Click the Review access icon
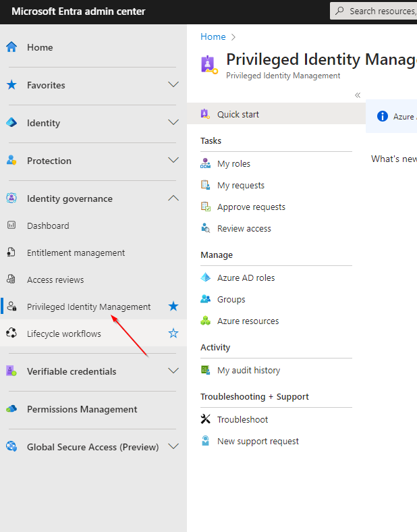 pos(205,228)
